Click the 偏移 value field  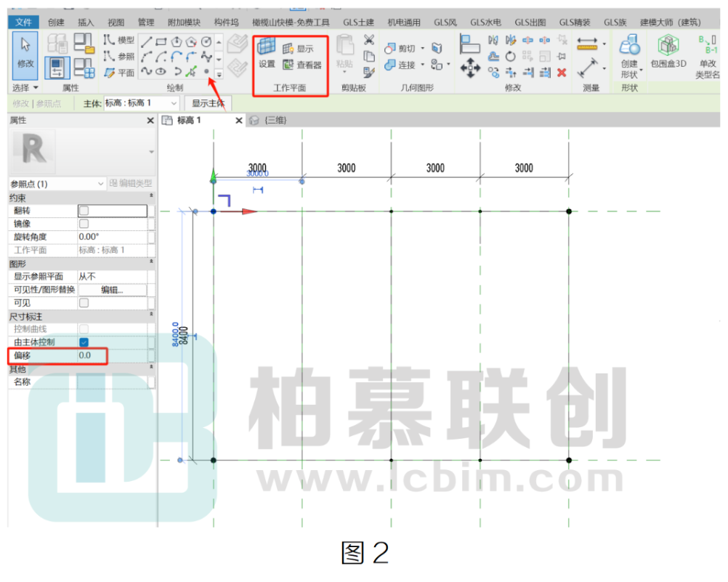tap(112, 355)
